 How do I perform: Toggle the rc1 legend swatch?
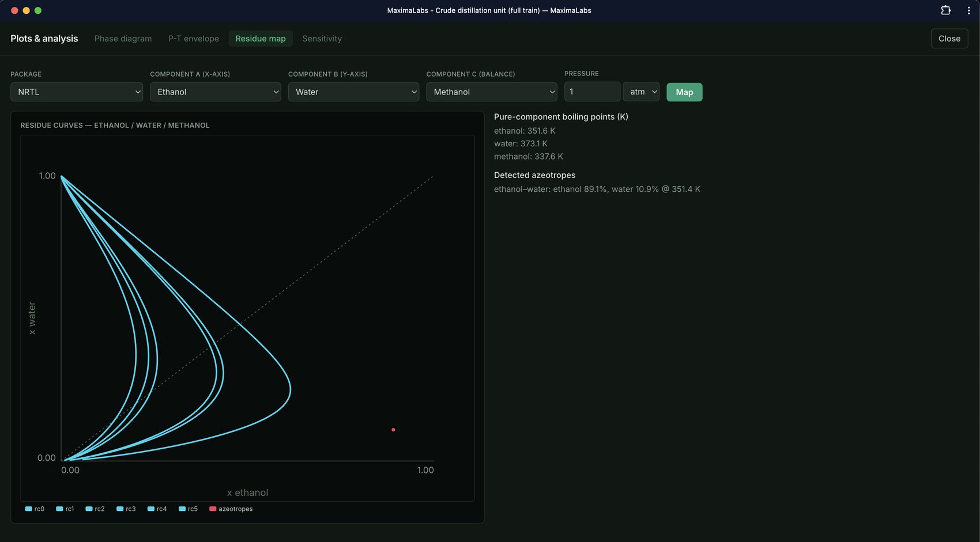pos(59,509)
